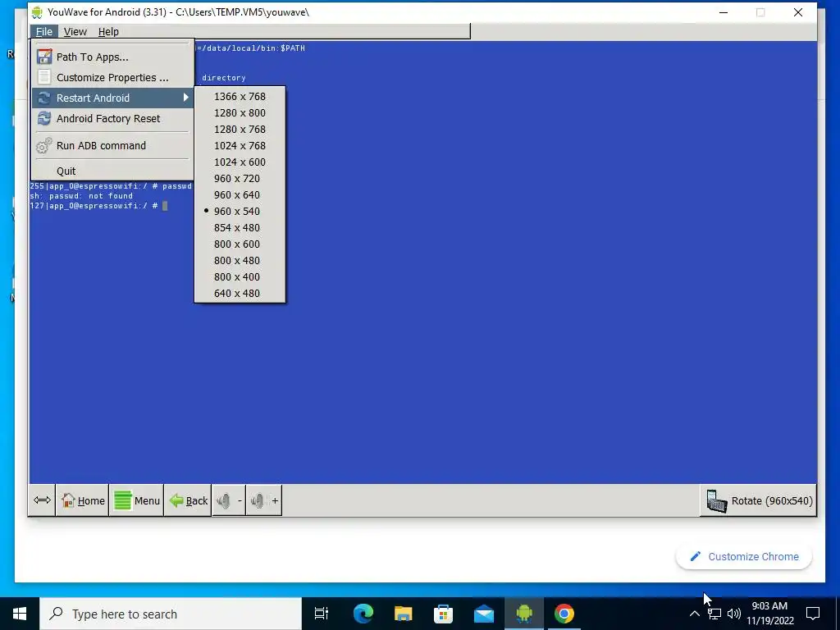Restart Android at 1280 x 800
Viewport: 840px width, 630px height.
[x=240, y=113]
